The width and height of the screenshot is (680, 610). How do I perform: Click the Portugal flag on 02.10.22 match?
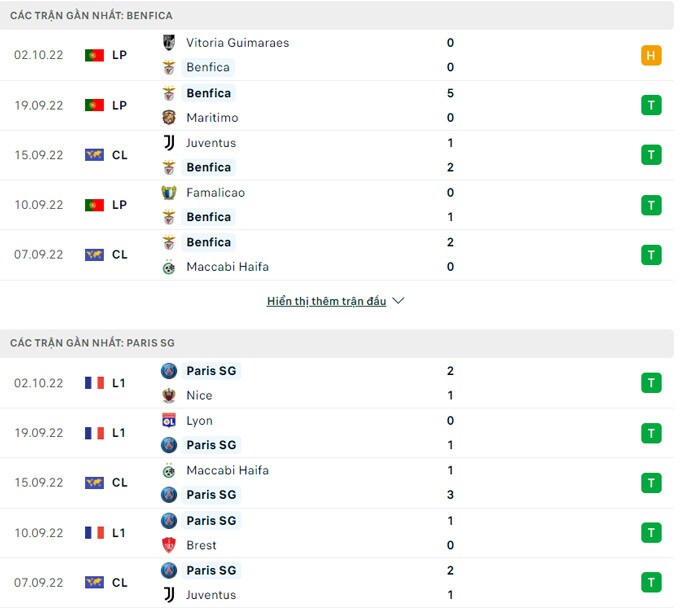(95, 55)
